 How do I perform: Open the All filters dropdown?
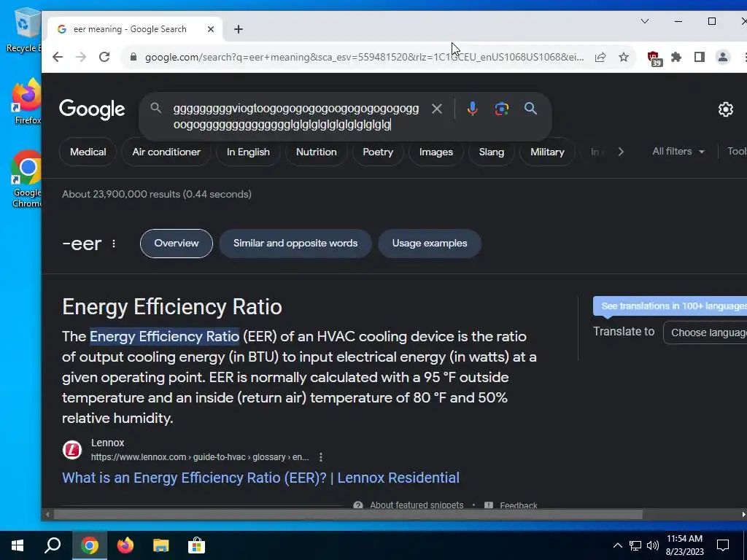[678, 152]
